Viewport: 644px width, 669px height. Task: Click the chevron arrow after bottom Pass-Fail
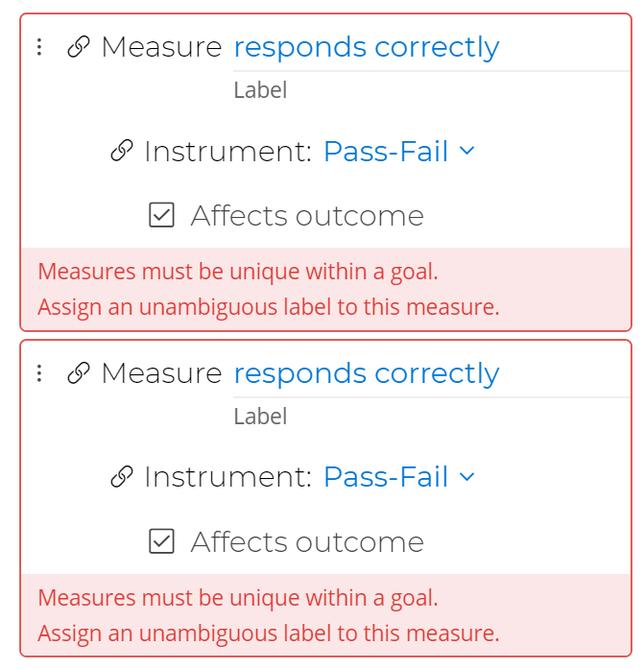pos(467,477)
